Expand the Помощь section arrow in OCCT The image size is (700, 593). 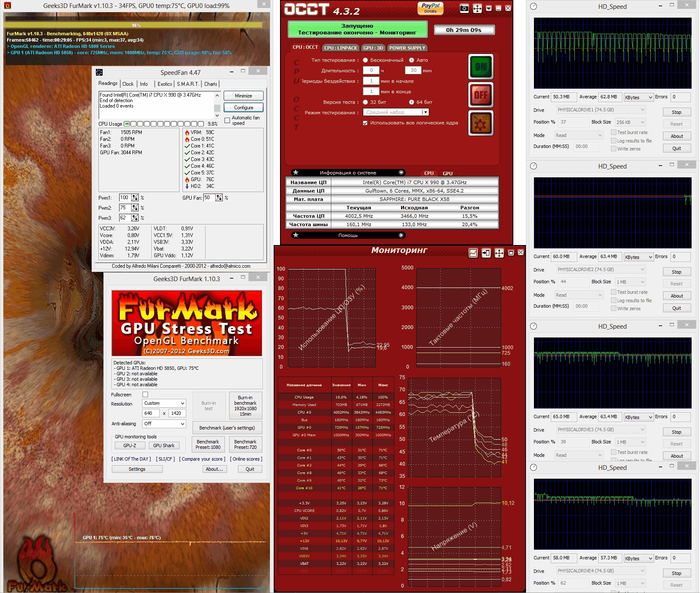tap(401, 235)
